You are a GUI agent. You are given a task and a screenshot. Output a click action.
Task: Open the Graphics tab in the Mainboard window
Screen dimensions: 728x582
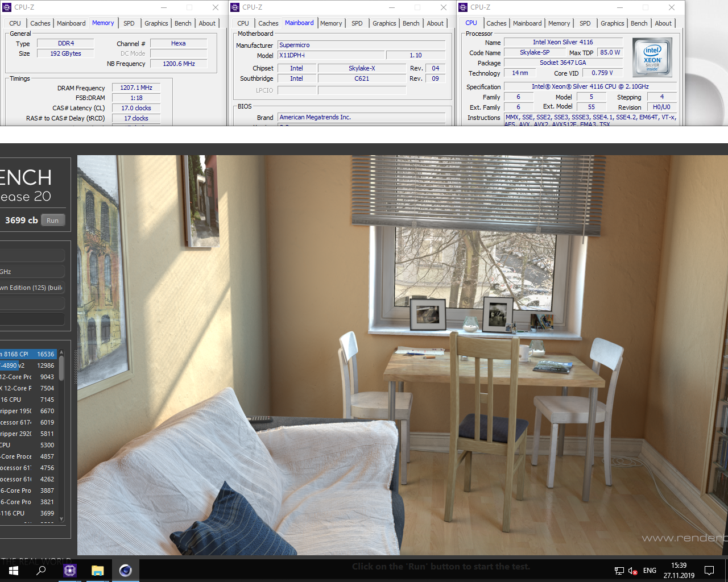coord(384,23)
